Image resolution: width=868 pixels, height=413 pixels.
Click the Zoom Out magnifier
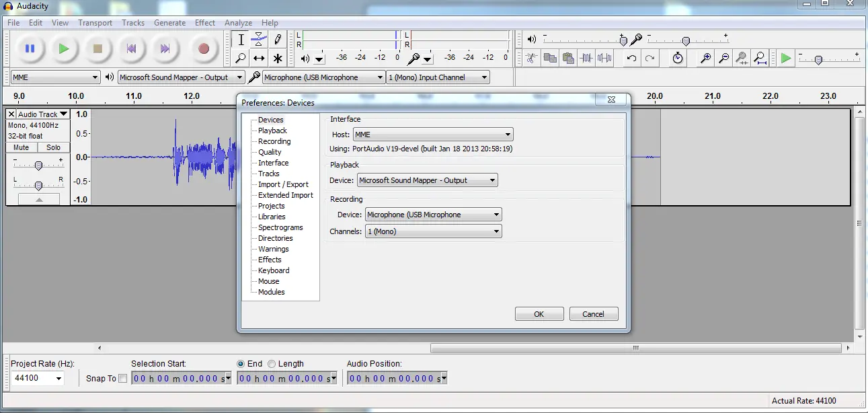(x=723, y=58)
